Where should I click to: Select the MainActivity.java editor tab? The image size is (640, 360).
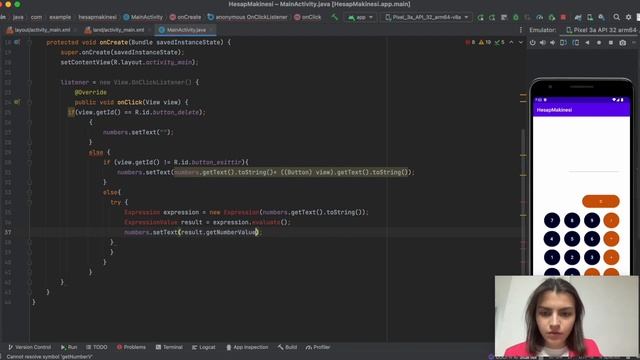click(185, 30)
